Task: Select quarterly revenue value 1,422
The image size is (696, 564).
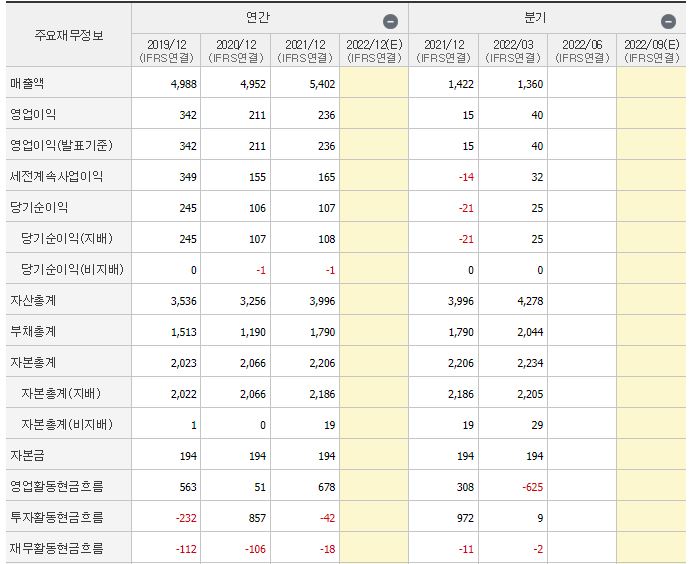Action: click(x=461, y=84)
